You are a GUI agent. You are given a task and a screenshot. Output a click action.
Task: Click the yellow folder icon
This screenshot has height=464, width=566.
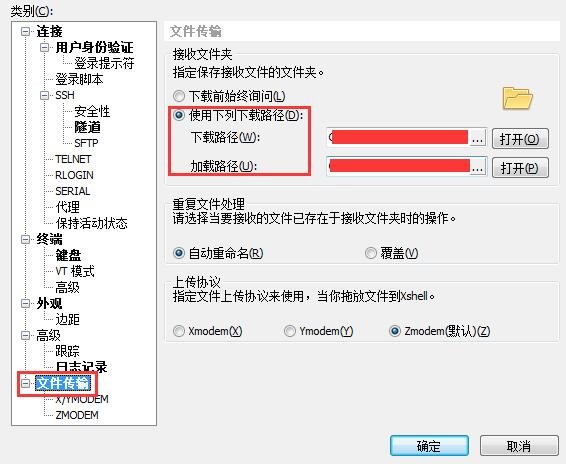[517, 97]
